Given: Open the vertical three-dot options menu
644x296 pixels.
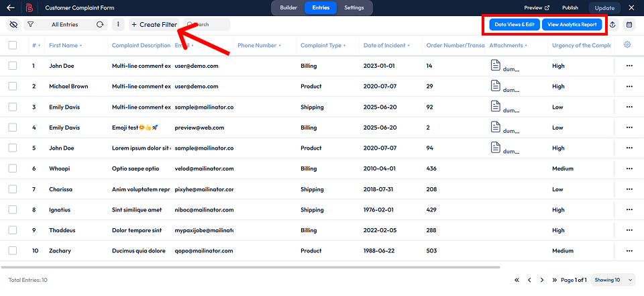Looking at the screenshot, I should pyautogui.click(x=118, y=25).
